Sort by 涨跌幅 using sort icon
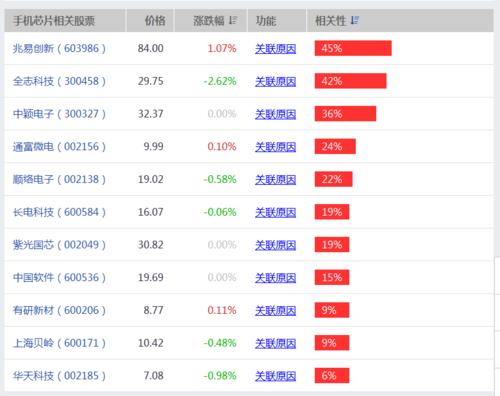This screenshot has height=396, width=500. (233, 21)
